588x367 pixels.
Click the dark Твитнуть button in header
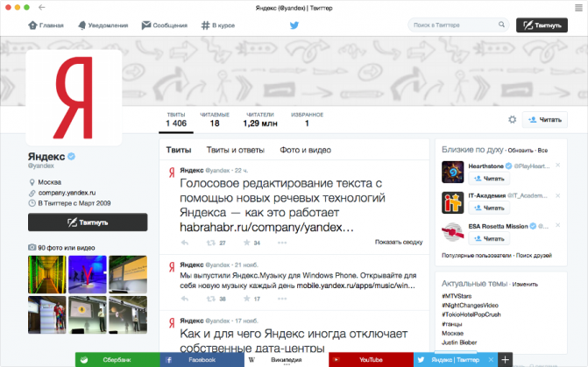click(x=542, y=25)
